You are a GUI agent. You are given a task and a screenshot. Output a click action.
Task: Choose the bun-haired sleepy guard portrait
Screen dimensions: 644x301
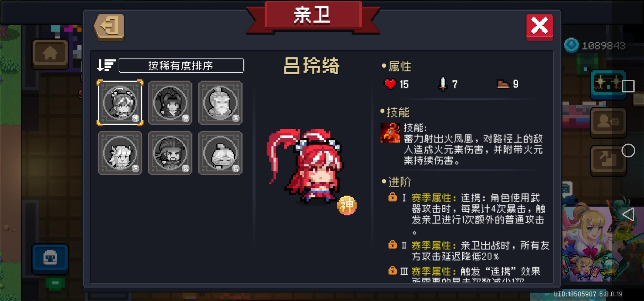coord(220,153)
